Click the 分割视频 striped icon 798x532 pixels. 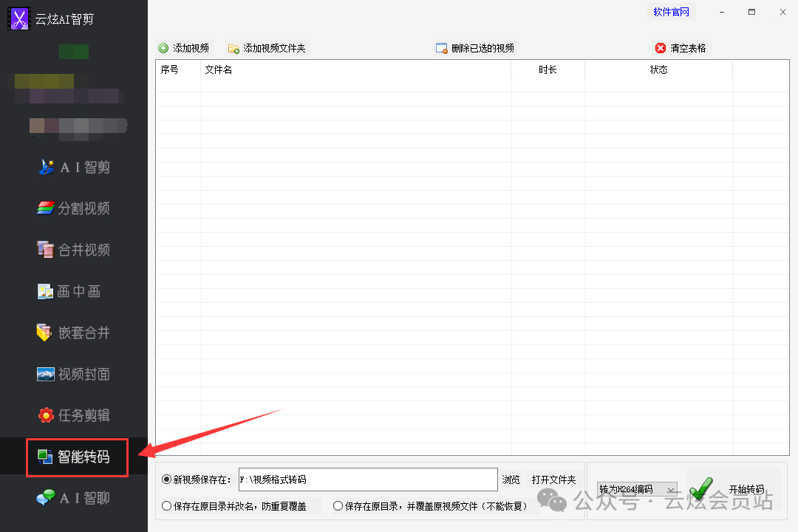click(45, 208)
